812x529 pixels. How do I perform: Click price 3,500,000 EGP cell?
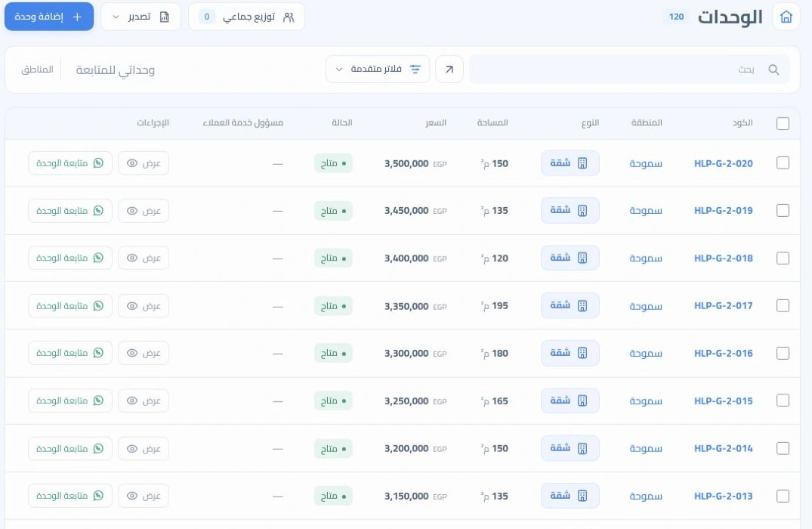pyautogui.click(x=415, y=164)
